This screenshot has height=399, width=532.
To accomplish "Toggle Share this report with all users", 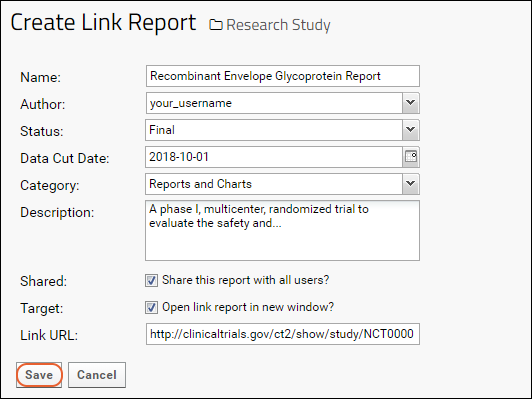I will [151, 281].
